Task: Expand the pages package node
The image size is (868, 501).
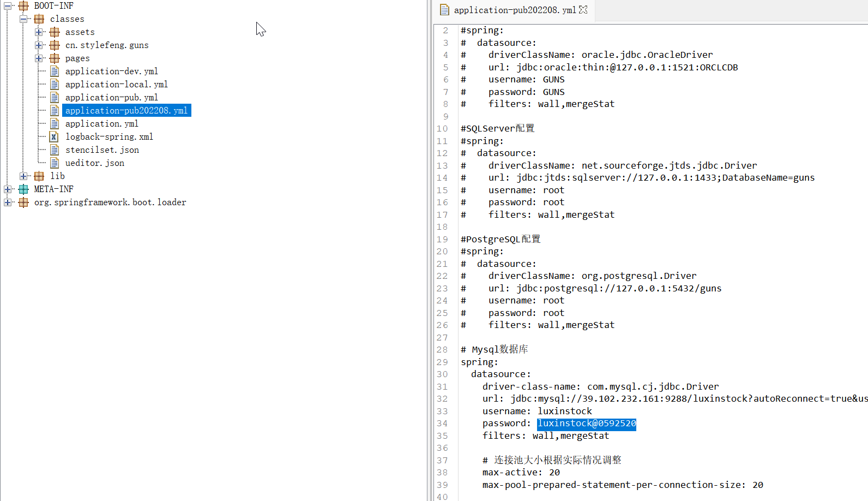Action: click(39, 58)
